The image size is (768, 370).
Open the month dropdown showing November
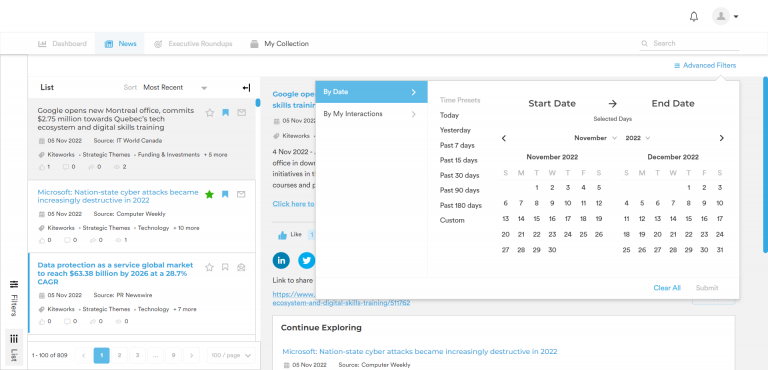[596, 138]
